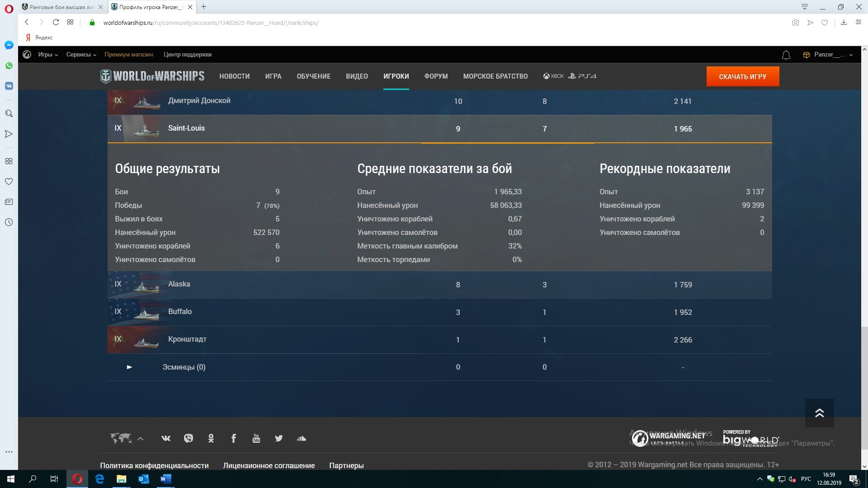Click the Twitter icon in the footer
This screenshot has width=868, height=488.
click(279, 438)
